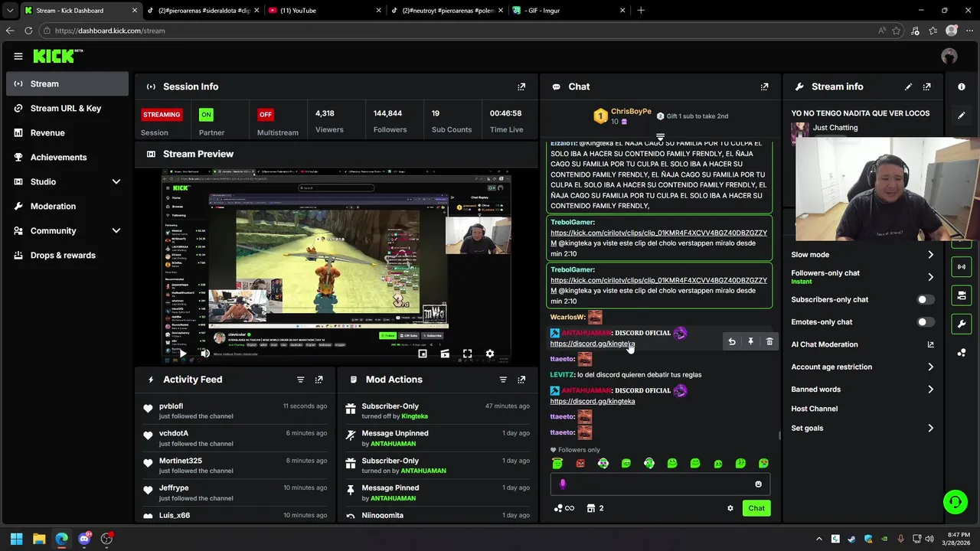Open Revenue in the sidebar

tap(67, 132)
